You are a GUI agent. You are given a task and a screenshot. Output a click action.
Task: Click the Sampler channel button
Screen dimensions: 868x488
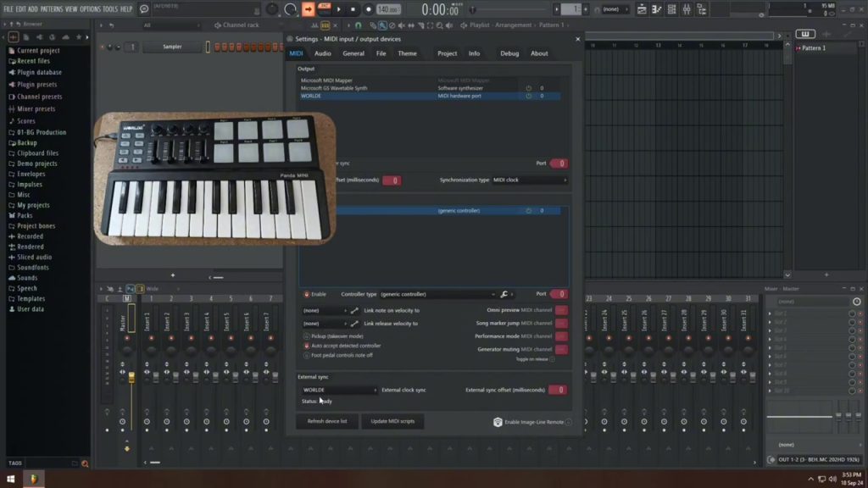click(x=172, y=47)
